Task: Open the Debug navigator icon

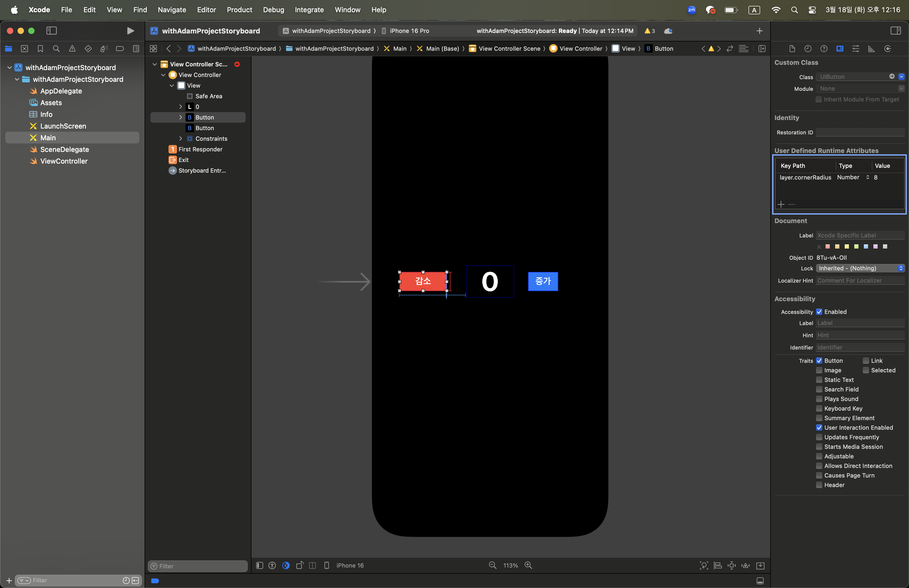Action: tap(104, 48)
